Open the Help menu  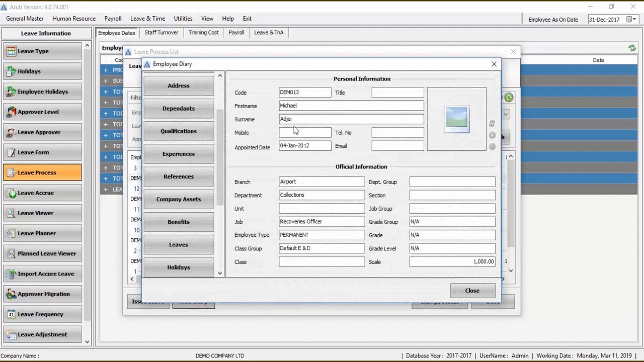(228, 19)
